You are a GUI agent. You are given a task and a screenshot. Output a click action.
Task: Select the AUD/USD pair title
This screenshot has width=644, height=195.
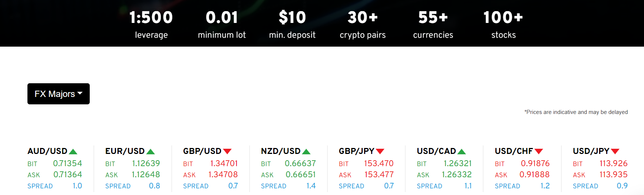47,151
